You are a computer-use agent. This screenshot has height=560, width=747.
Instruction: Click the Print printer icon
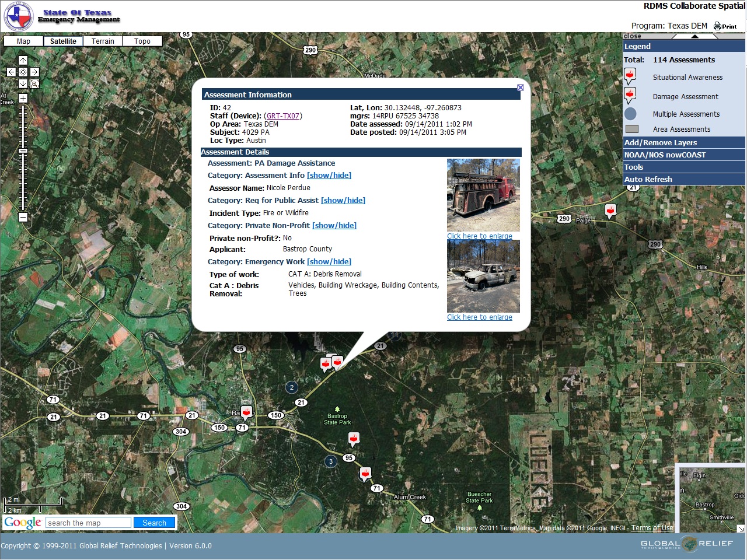tap(717, 26)
